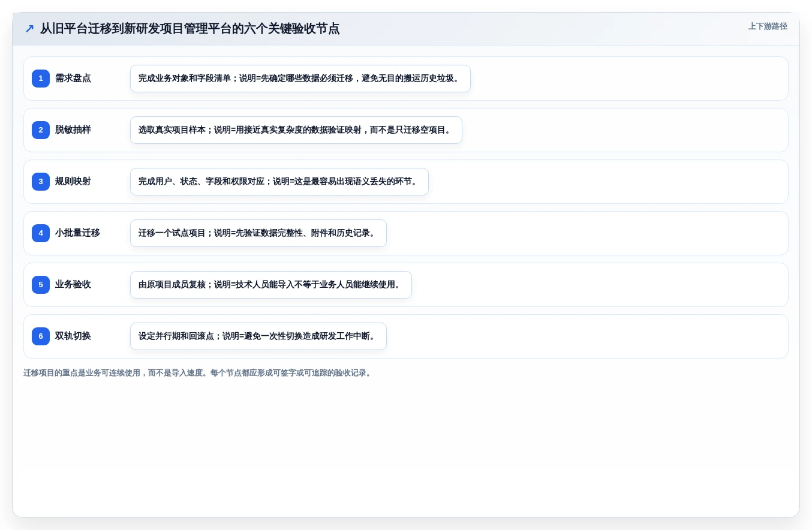The height and width of the screenshot is (530, 812).
Task: Click the number 5 badge for 业务验收
Action: click(41, 285)
